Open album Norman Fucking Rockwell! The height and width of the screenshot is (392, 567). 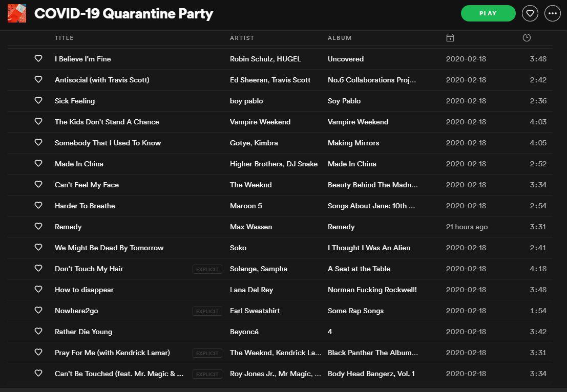click(372, 290)
